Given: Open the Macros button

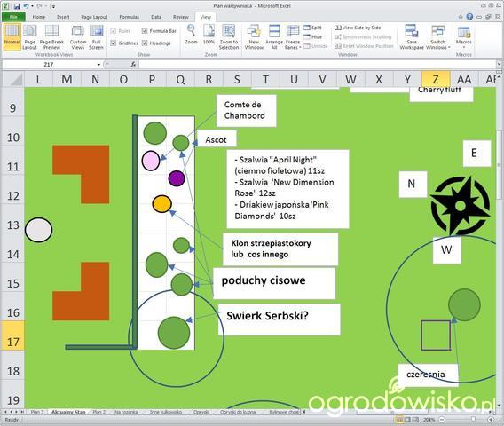Looking at the screenshot, I should click(463, 37).
